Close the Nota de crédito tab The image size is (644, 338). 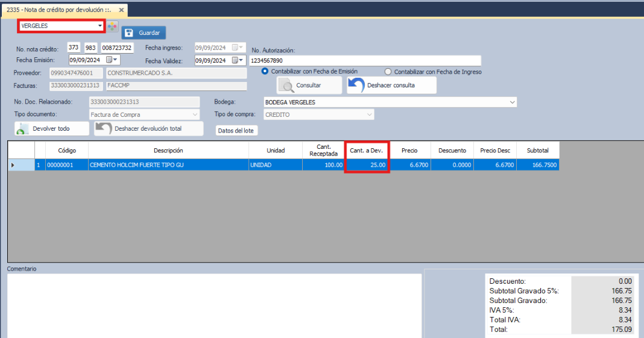121,10
